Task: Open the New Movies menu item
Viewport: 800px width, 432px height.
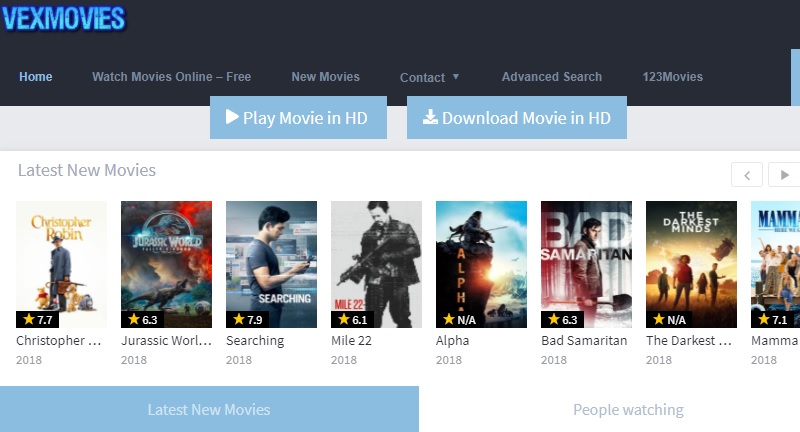Action: coord(326,77)
